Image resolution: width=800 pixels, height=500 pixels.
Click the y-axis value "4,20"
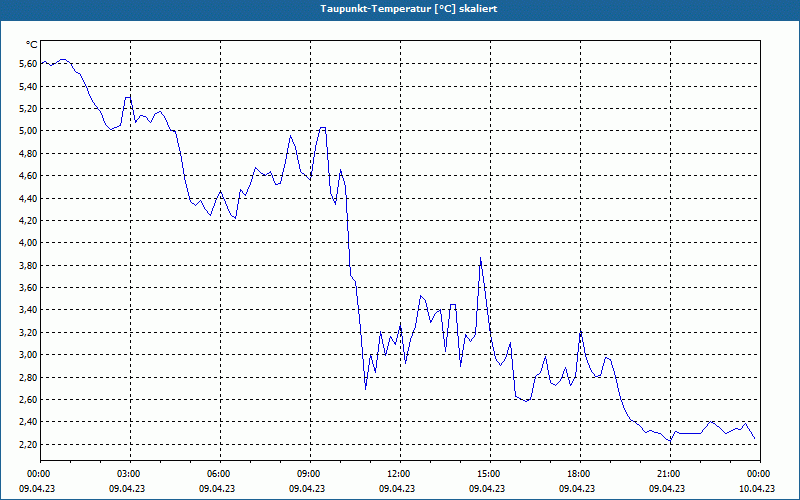click(x=29, y=221)
